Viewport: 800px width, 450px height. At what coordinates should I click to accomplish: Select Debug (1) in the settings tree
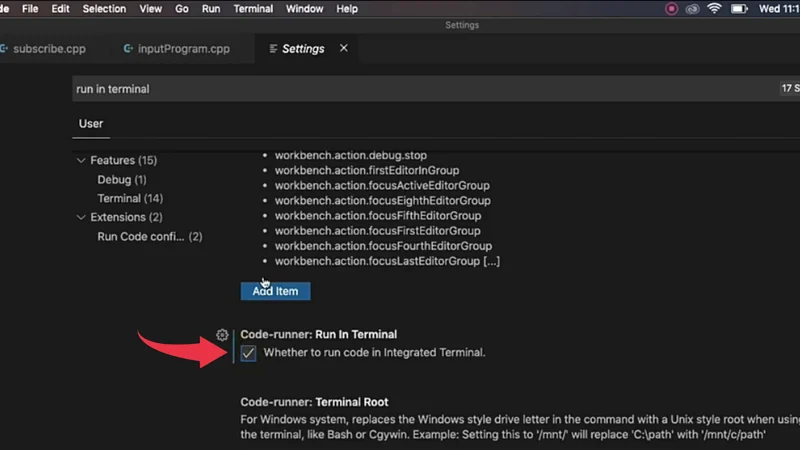(x=121, y=180)
